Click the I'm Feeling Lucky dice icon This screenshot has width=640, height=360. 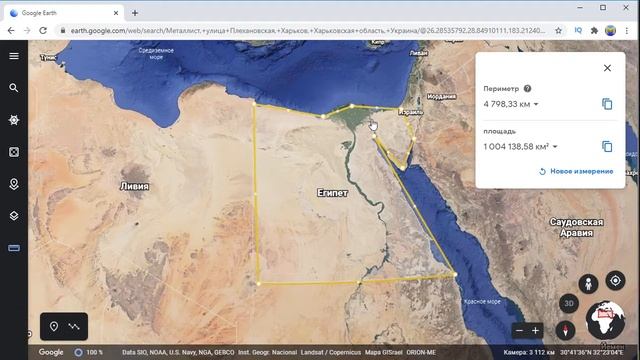pyautogui.click(x=14, y=152)
